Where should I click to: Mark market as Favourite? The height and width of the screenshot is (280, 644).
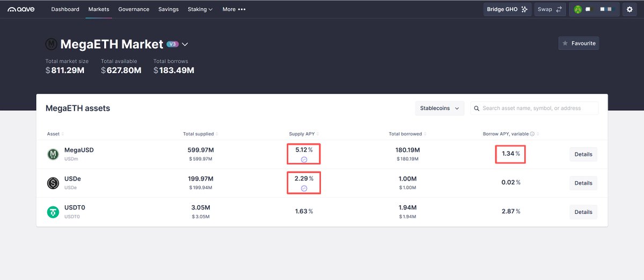point(579,43)
